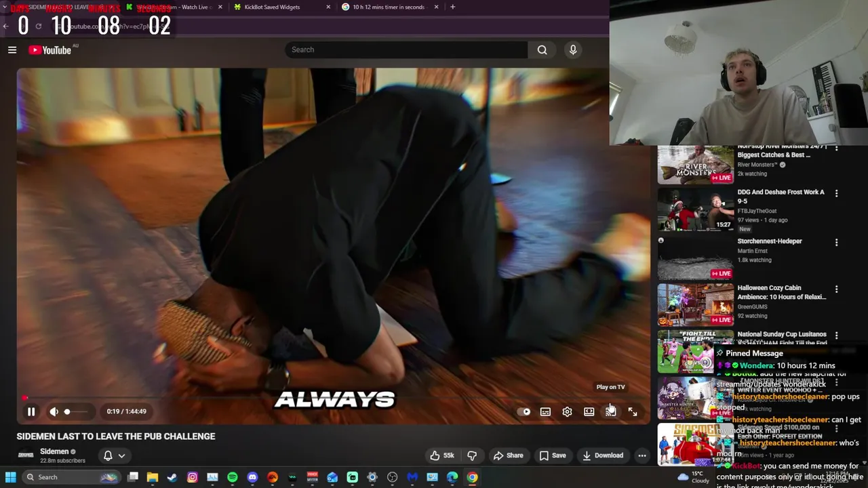
Task: Open the River Monsters live video thumbnail
Action: (695, 164)
